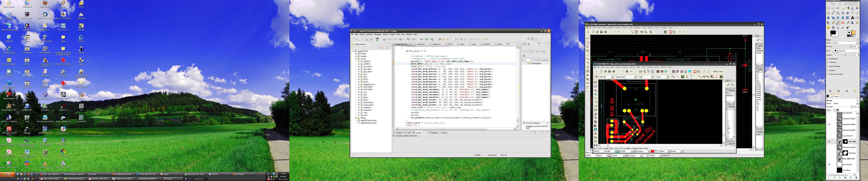Click Link with Editor in Project Explorer
Viewport: 868px width, 181px height.
(x=382, y=48)
